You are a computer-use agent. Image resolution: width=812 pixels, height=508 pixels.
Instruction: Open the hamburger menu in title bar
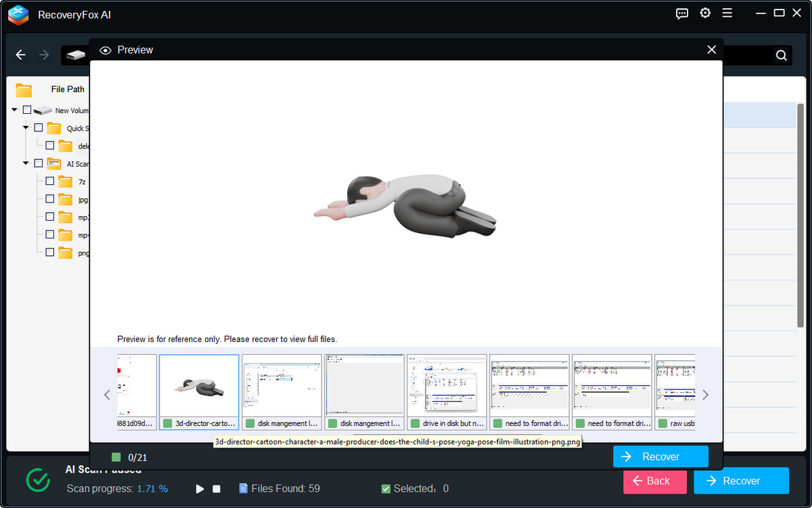727,14
